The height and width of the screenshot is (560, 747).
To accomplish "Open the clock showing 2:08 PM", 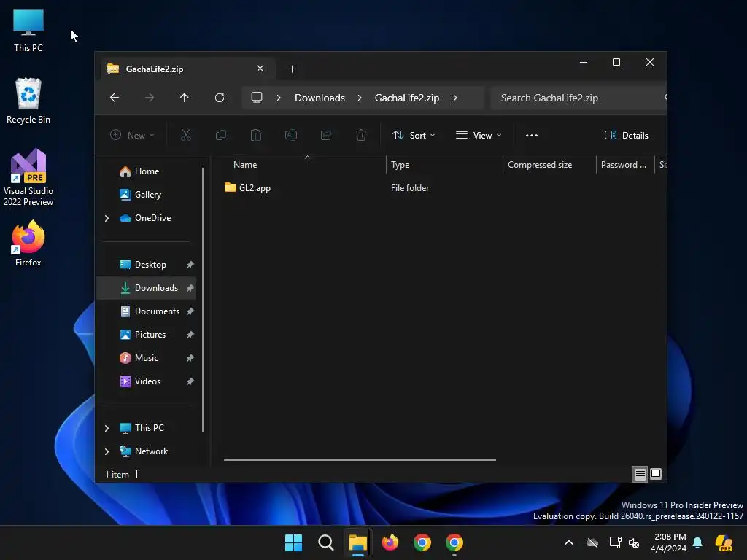I will click(x=668, y=542).
